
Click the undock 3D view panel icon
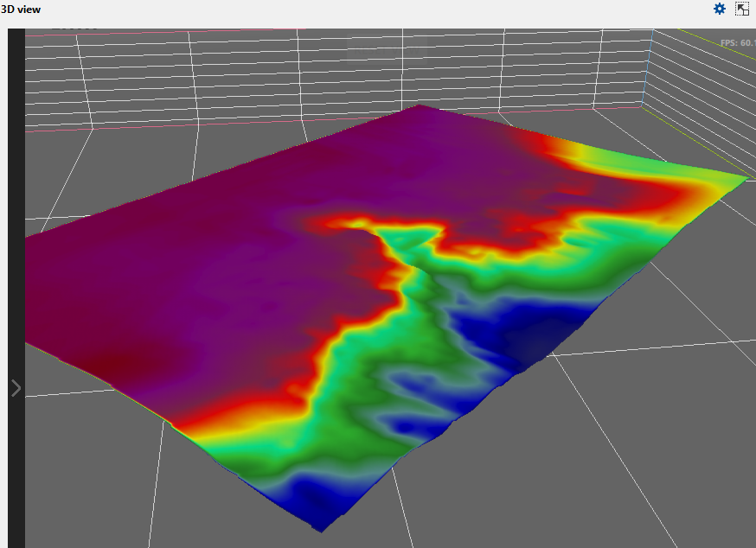tap(742, 9)
